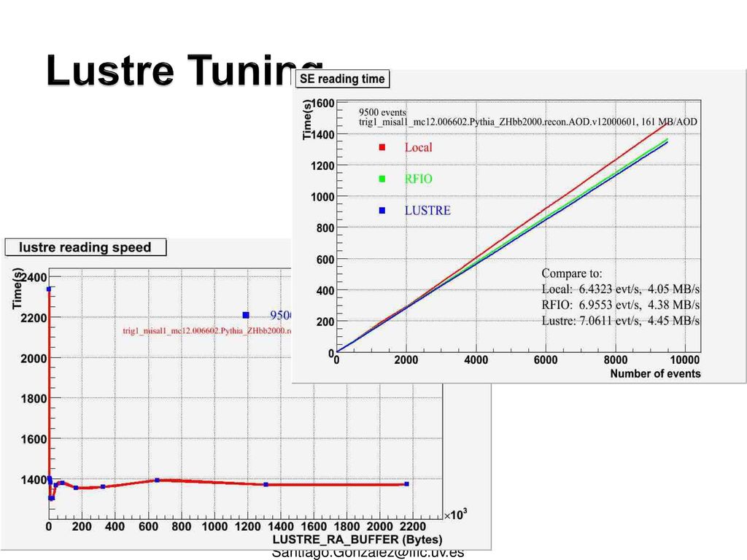
Task: Click the 'RFIO' legend label
Action: pyautogui.click(x=418, y=179)
